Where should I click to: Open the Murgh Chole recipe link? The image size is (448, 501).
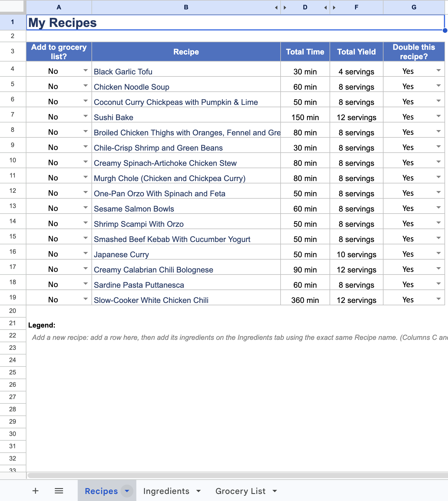click(x=169, y=178)
